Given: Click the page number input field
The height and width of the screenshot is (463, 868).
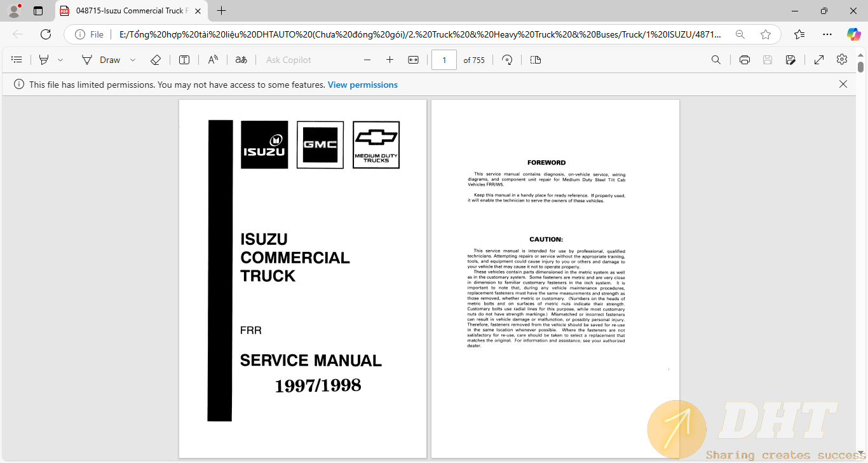Looking at the screenshot, I should [444, 60].
